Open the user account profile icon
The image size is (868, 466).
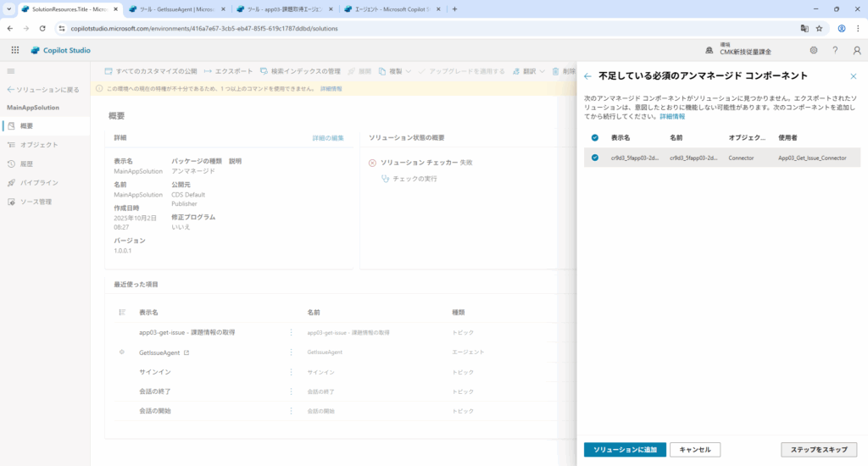point(856,50)
